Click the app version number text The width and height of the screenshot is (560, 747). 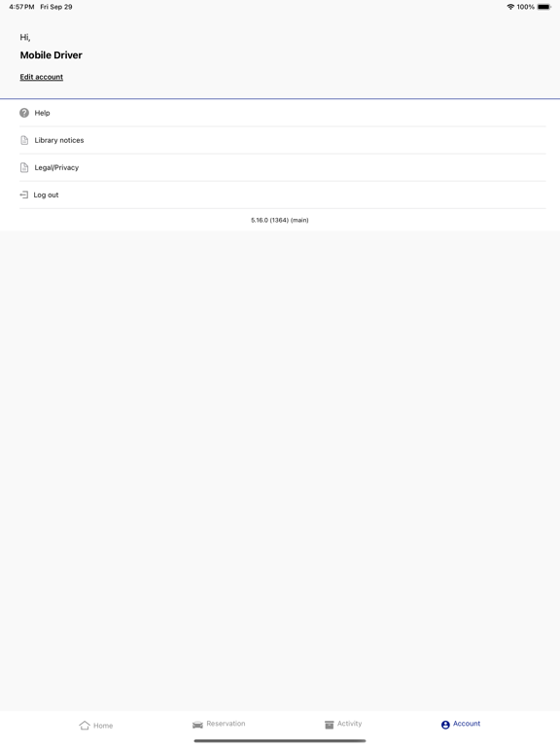[x=280, y=220]
